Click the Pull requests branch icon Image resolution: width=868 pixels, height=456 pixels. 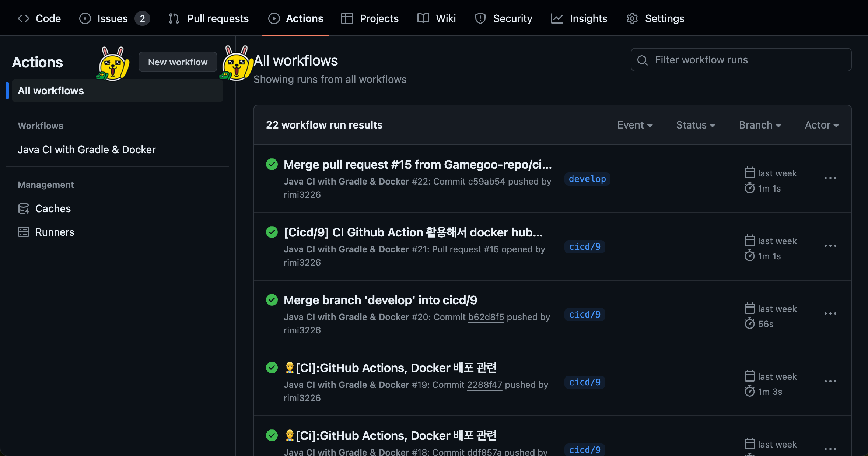174,18
